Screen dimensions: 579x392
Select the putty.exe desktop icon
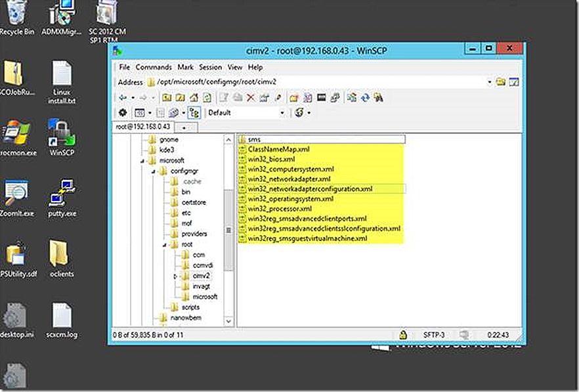[62, 198]
